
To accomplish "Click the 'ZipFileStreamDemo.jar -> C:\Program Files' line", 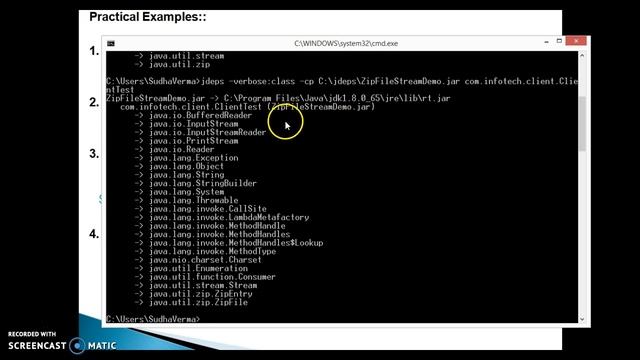I will (278, 98).
